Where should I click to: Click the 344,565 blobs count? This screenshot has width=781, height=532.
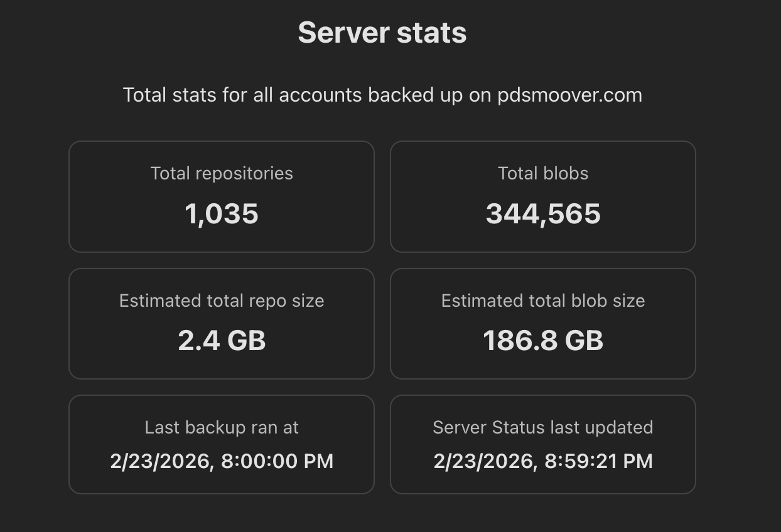coord(543,214)
